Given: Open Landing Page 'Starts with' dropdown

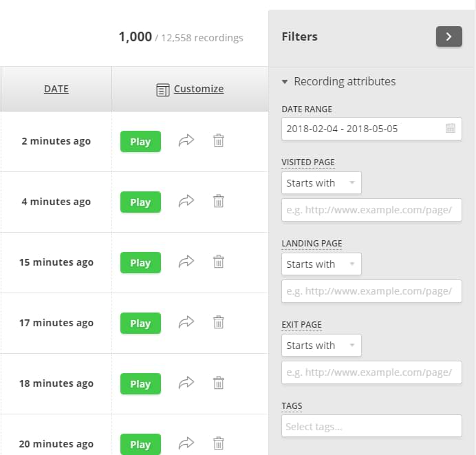Looking at the screenshot, I should 321,264.
